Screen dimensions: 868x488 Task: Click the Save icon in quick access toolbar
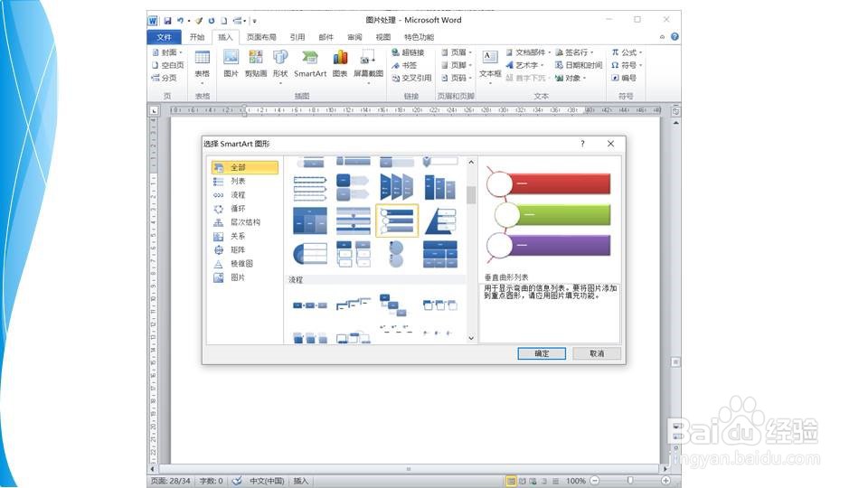(168, 21)
